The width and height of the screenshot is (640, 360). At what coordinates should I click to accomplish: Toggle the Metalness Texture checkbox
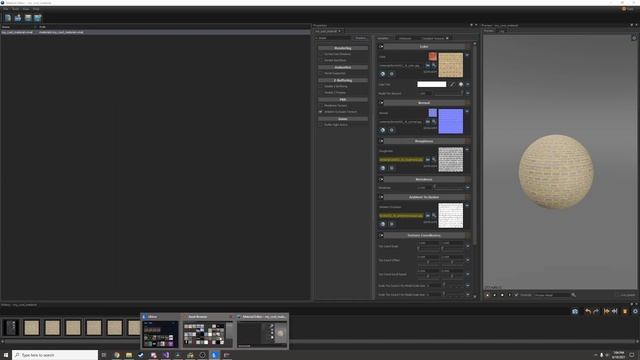pos(321,106)
